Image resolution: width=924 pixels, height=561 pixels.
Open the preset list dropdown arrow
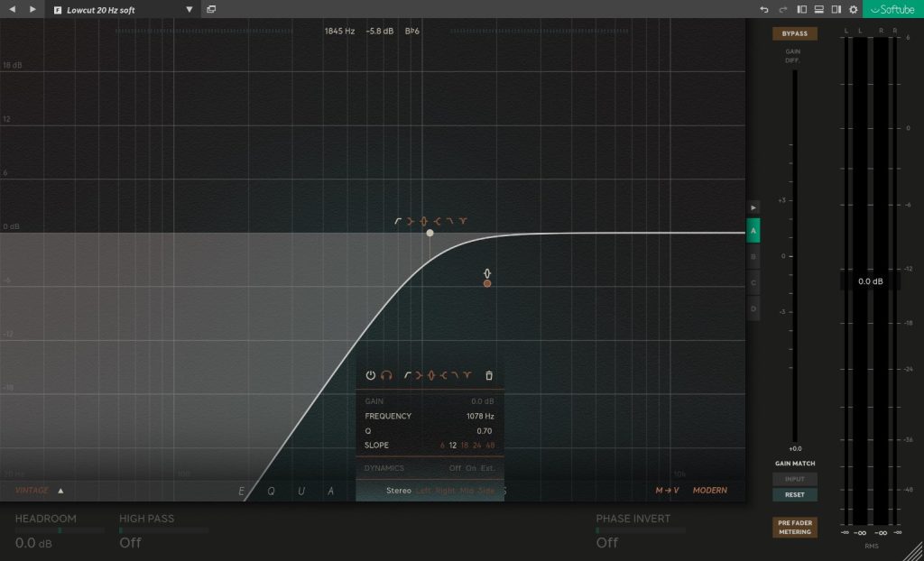click(189, 10)
